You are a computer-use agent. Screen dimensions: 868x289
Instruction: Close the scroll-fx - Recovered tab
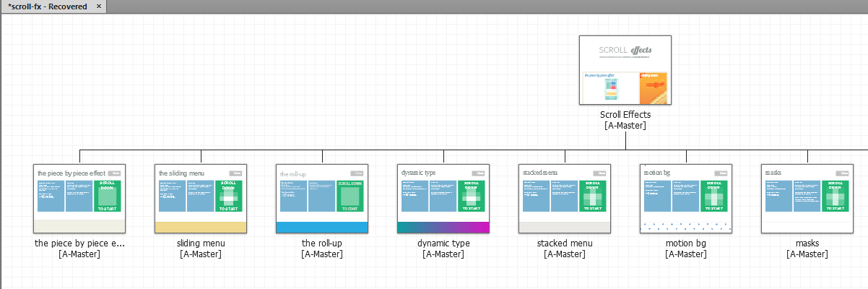coord(99,7)
